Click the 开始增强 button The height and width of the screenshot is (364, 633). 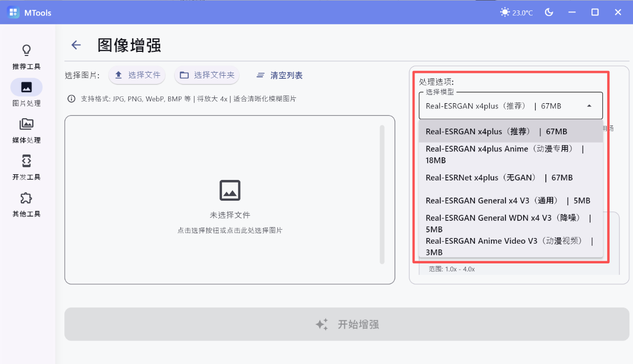coord(347,324)
